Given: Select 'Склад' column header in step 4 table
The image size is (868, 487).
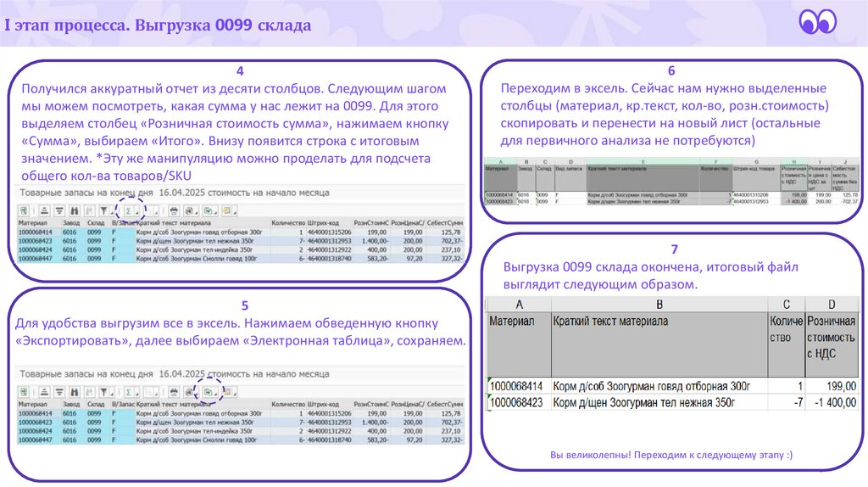Looking at the screenshot, I should (96, 223).
